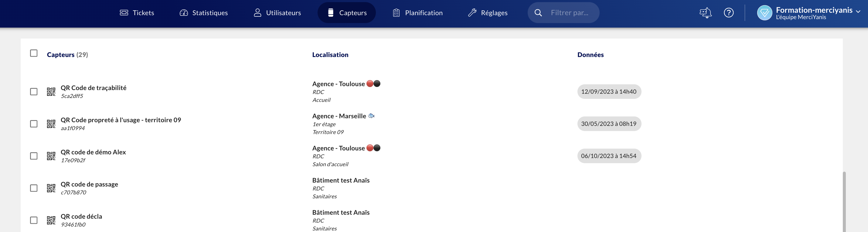
Task: Click QR icon for QR code de démo Alex
Action: coord(51,156)
